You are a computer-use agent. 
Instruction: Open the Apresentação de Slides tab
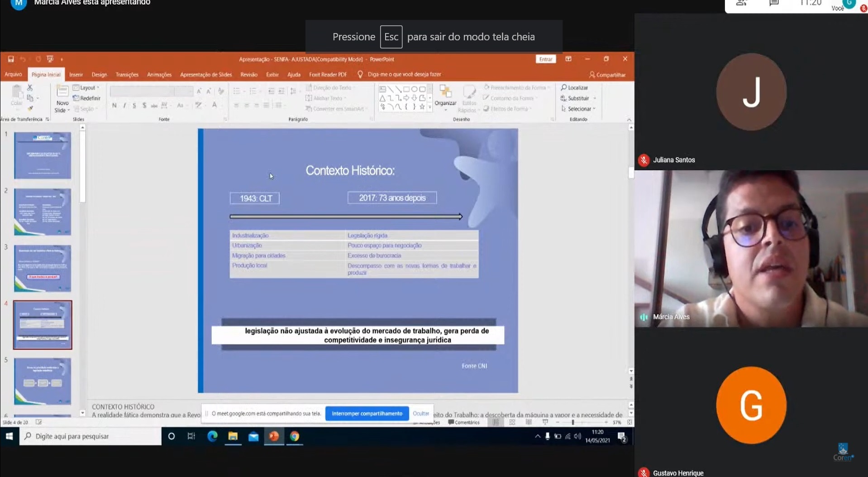tap(205, 75)
